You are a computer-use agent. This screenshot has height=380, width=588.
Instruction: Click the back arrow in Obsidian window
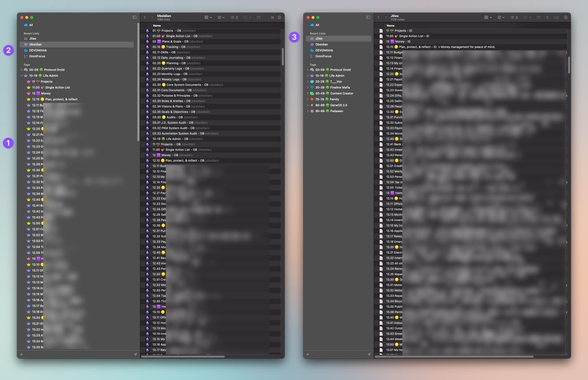tap(145, 17)
